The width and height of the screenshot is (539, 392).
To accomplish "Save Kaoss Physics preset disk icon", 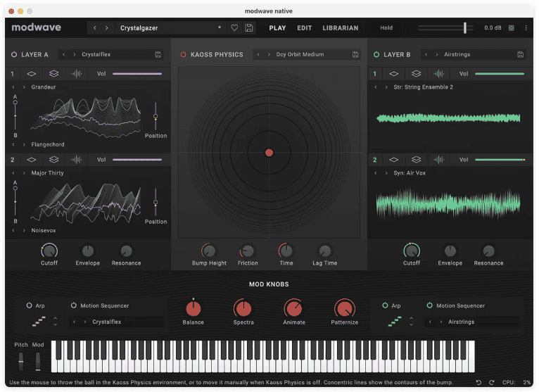I will point(355,54).
